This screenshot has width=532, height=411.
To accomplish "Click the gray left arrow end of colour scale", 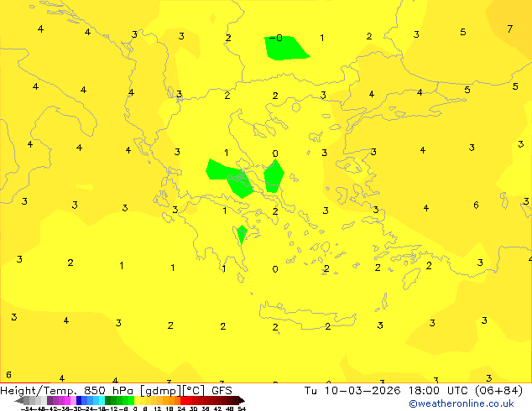I will point(19,401).
